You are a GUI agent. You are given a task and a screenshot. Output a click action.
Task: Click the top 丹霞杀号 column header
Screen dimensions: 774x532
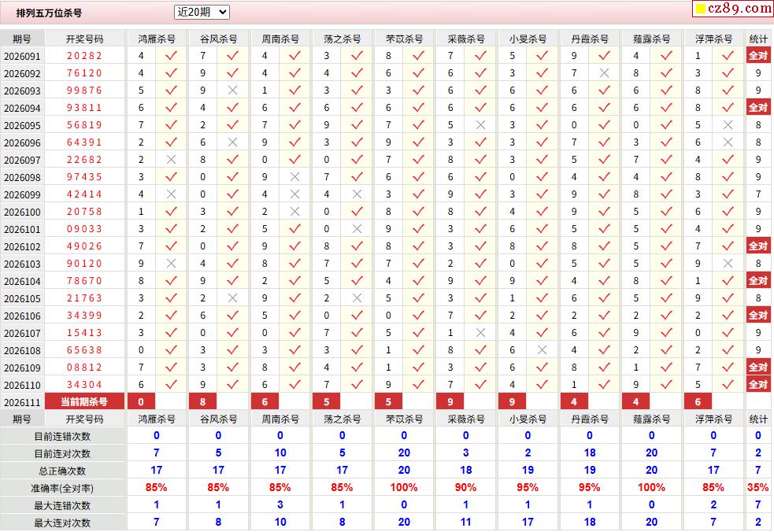(590, 39)
